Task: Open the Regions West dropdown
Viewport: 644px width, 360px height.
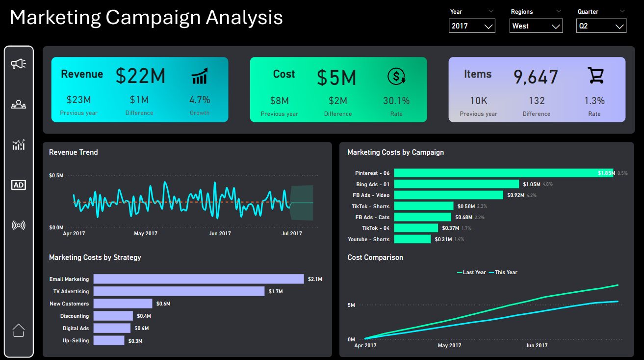Action: (536, 26)
